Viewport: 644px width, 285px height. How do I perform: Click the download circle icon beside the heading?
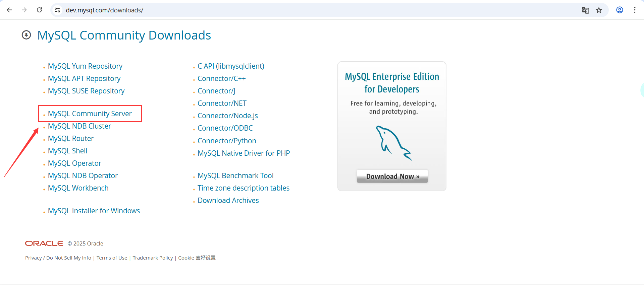click(x=26, y=35)
